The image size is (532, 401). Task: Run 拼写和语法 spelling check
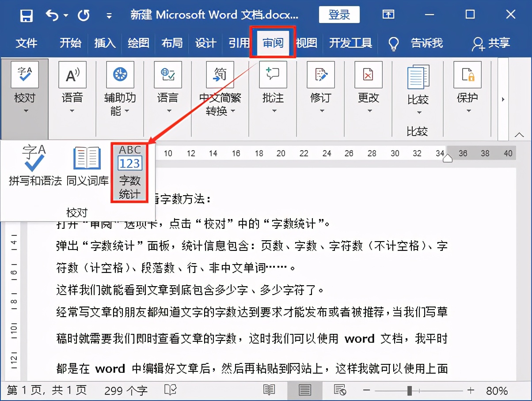pos(35,165)
